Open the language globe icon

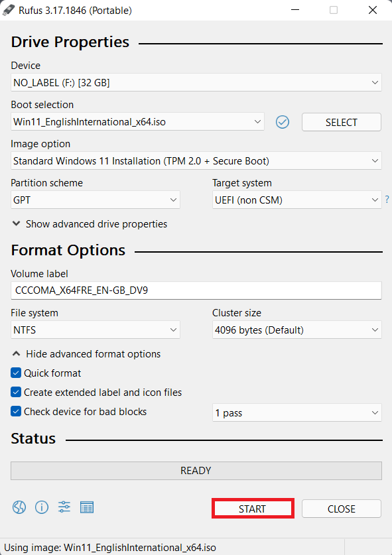[x=19, y=507]
